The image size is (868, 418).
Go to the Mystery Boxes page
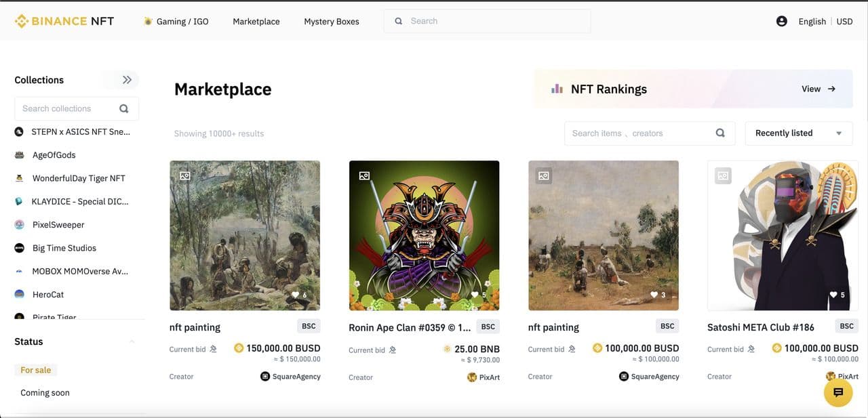pos(332,21)
